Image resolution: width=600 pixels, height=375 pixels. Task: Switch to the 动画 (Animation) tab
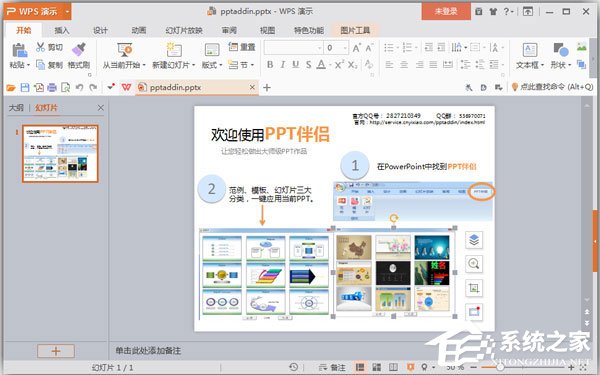(139, 30)
